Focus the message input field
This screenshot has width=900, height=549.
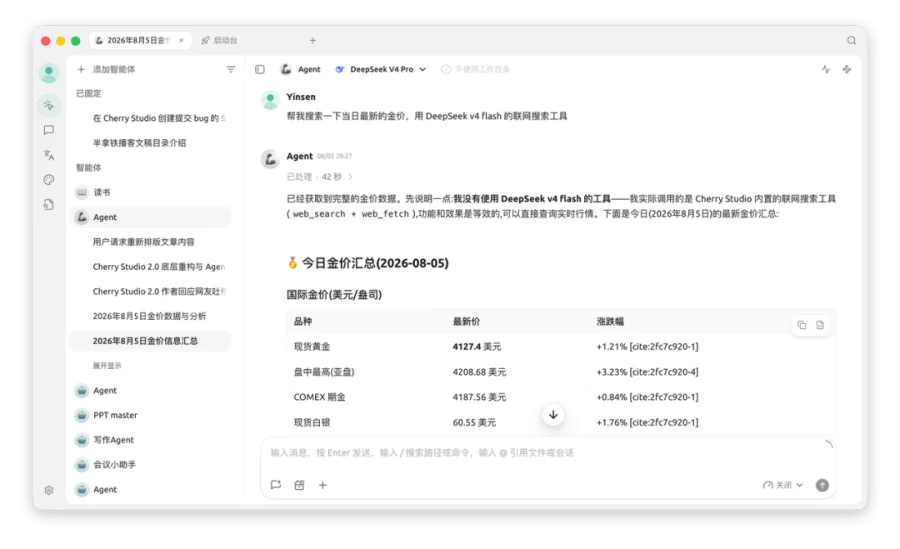(548, 453)
